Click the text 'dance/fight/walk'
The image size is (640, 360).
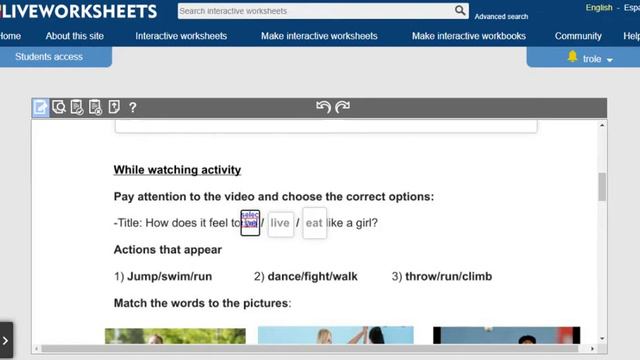tap(312, 276)
